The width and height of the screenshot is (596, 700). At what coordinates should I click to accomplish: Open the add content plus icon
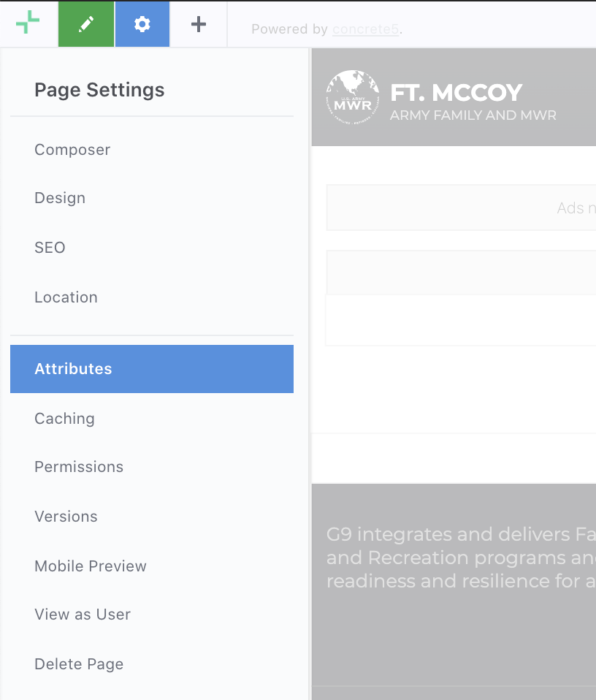(199, 24)
